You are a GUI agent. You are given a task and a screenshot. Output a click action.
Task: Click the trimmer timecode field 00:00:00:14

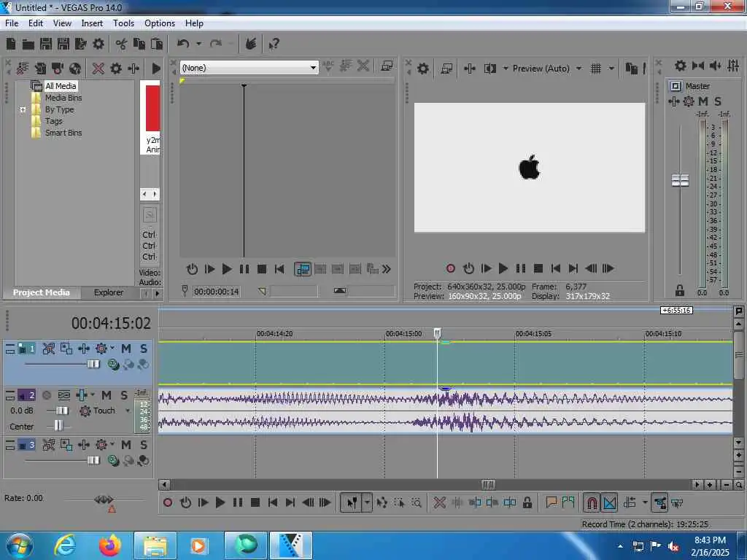click(x=216, y=292)
